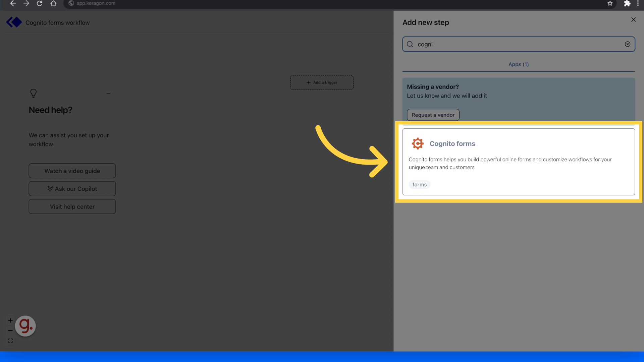Zoom in using the plus icon
Viewport: 644px width, 362px height.
(x=10, y=320)
